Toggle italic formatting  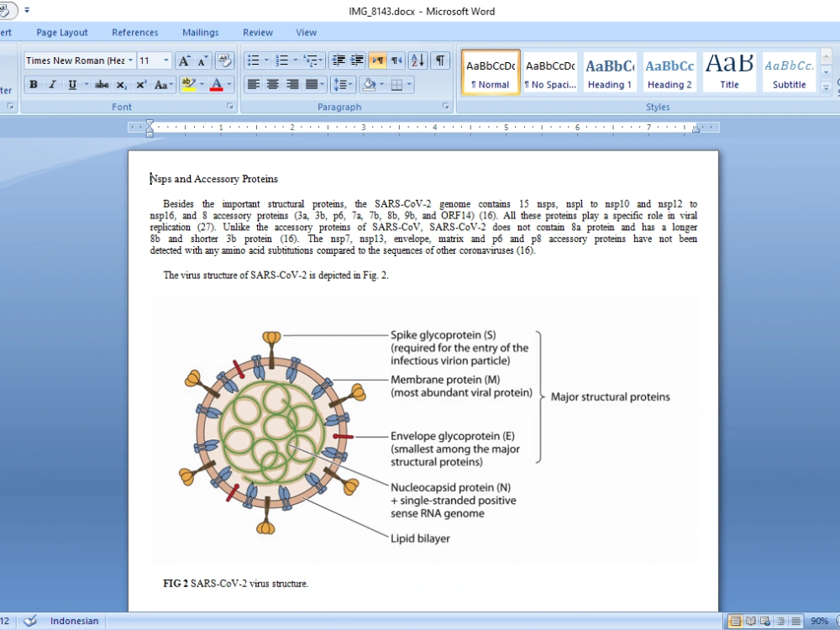(52, 84)
